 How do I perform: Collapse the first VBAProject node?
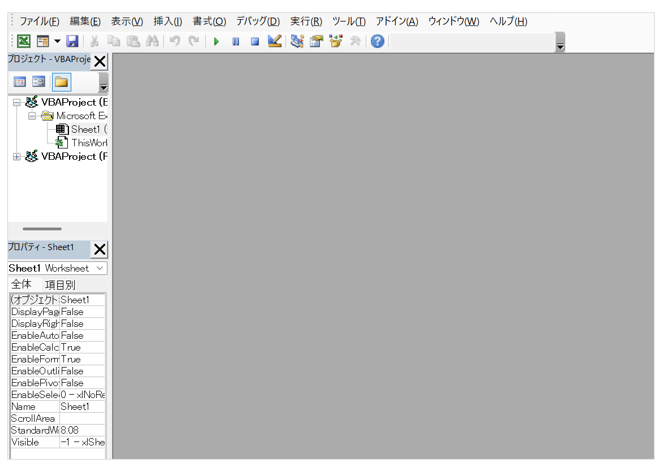16,102
